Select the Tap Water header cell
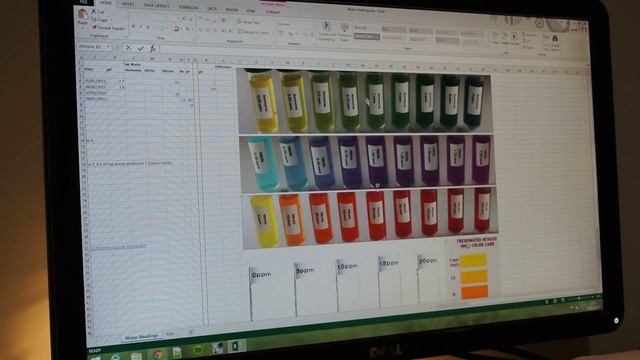640x360 pixels. 133,64
